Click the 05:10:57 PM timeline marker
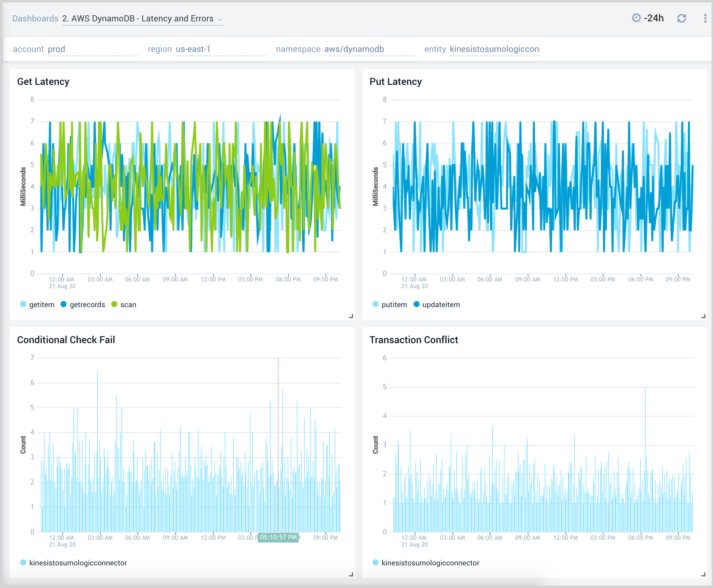The height and width of the screenshot is (588, 714). (x=278, y=538)
